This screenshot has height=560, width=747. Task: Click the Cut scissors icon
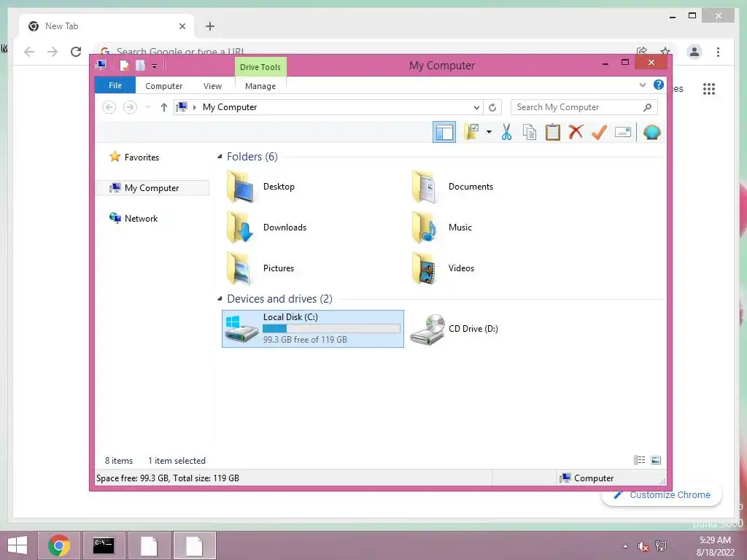[x=506, y=132]
